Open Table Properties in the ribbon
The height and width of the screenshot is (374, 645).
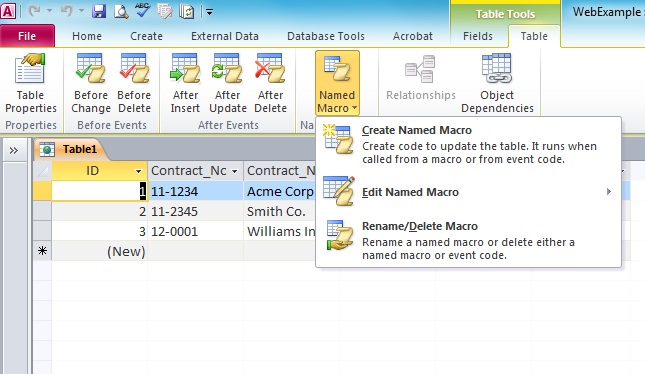click(30, 84)
